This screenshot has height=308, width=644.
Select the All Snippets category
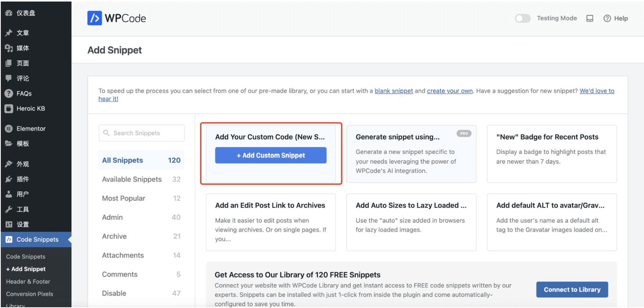pos(141,160)
